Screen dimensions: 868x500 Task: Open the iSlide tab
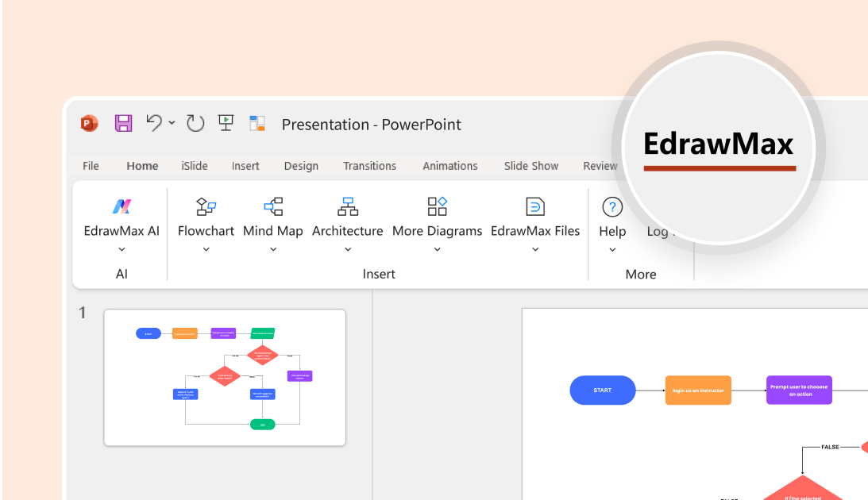(195, 166)
